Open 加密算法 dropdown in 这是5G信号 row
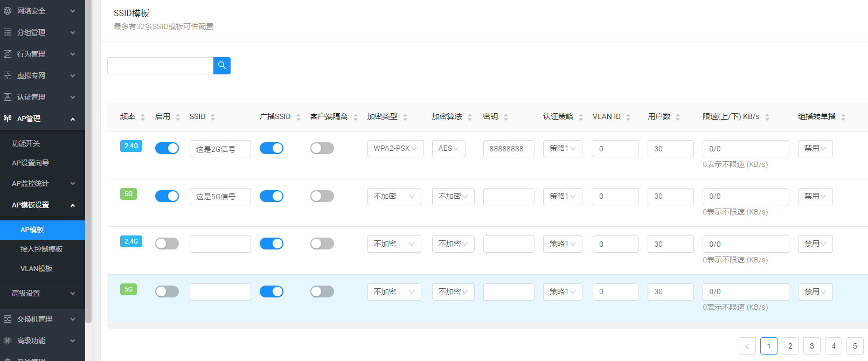The height and width of the screenshot is (361, 868). point(453,197)
